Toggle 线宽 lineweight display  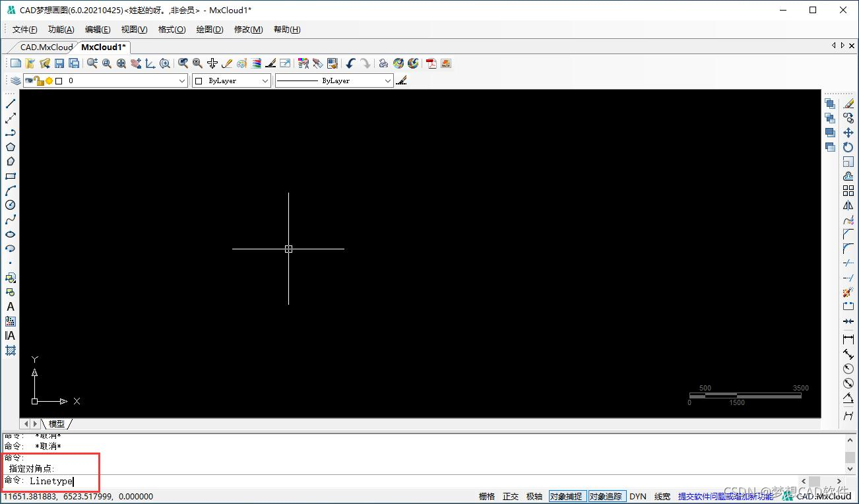[662, 496]
